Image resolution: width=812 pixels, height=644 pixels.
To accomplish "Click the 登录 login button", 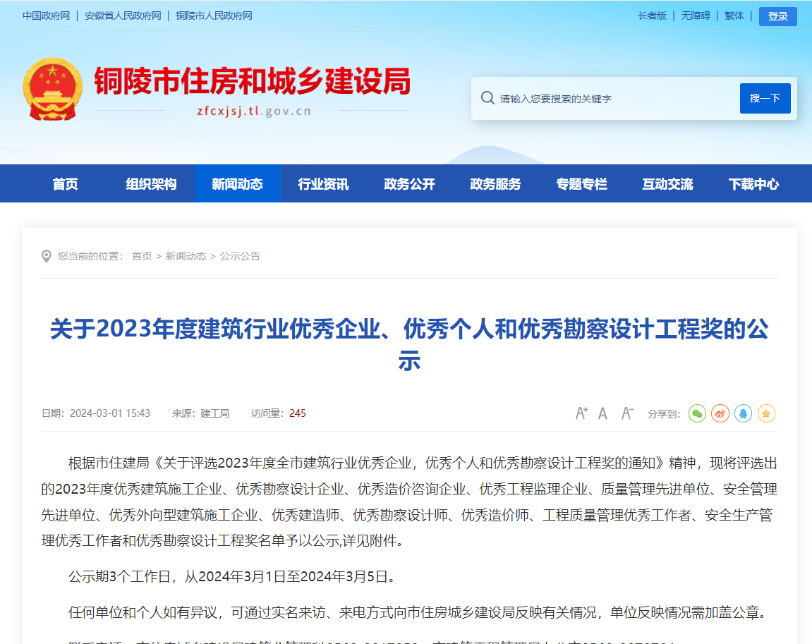I will click(777, 16).
